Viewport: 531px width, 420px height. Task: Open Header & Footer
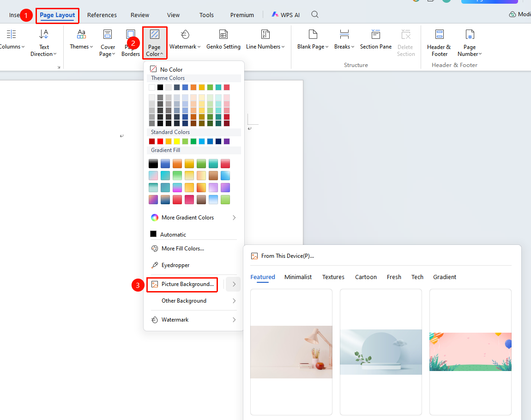[x=439, y=43]
